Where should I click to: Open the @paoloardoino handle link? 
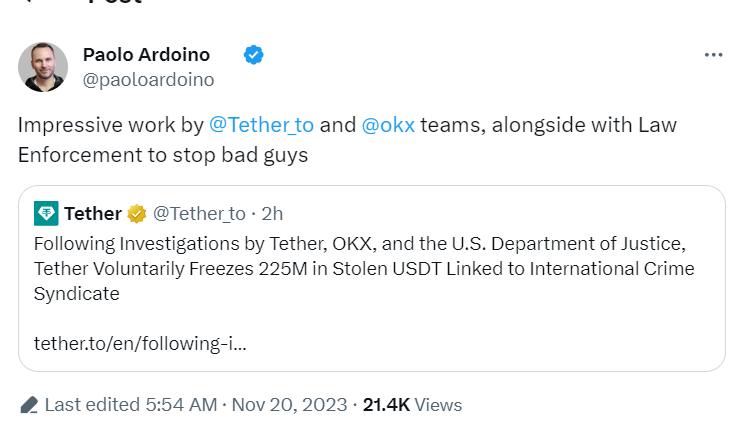148,79
